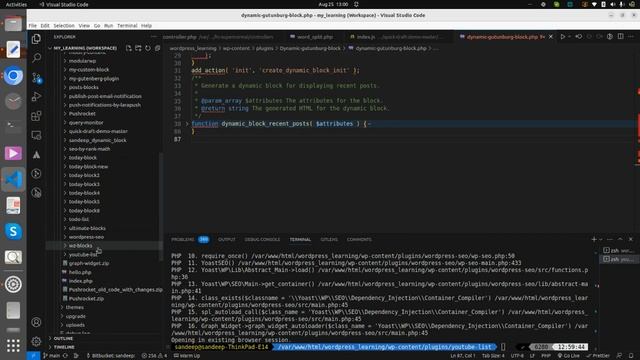This screenshot has width=640, height=360.
Task: Open the Search view in activity bar
Action: 36,58
